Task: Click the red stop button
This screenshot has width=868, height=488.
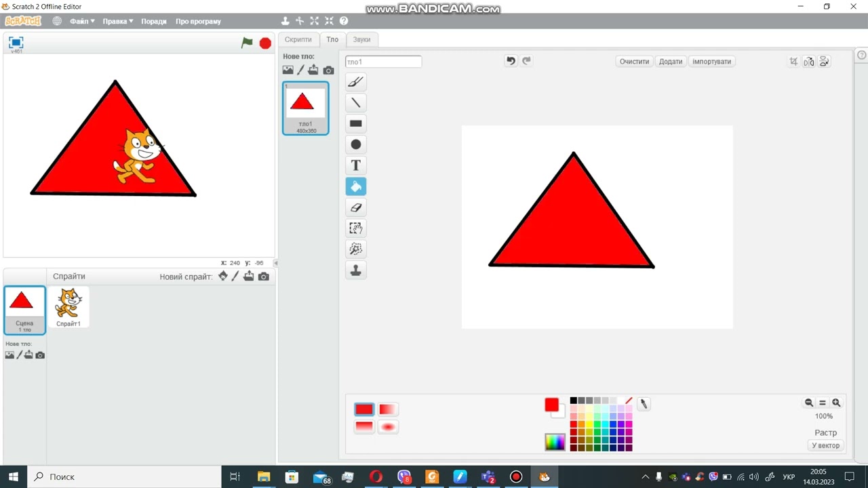Action: pyautogui.click(x=265, y=43)
